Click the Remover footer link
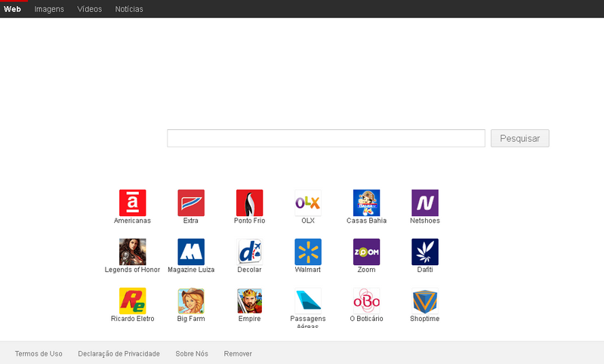 [x=238, y=353]
